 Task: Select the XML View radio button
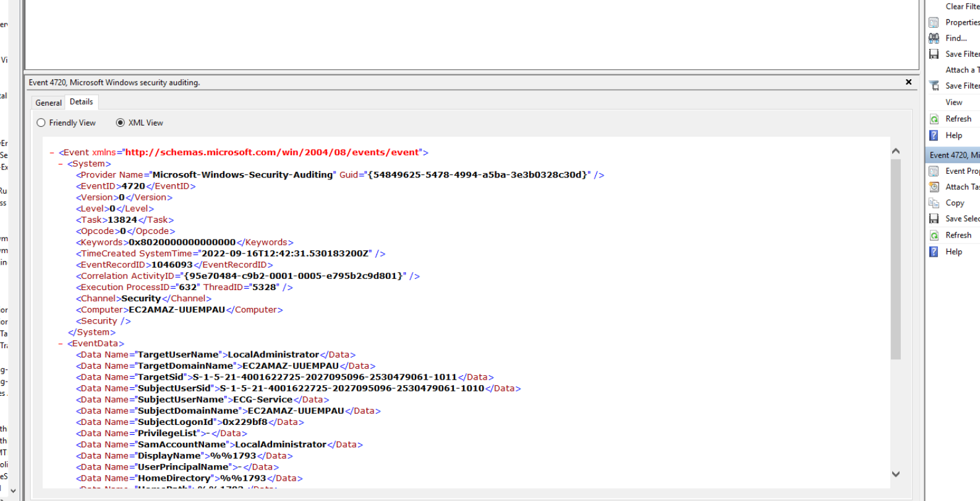tap(121, 123)
